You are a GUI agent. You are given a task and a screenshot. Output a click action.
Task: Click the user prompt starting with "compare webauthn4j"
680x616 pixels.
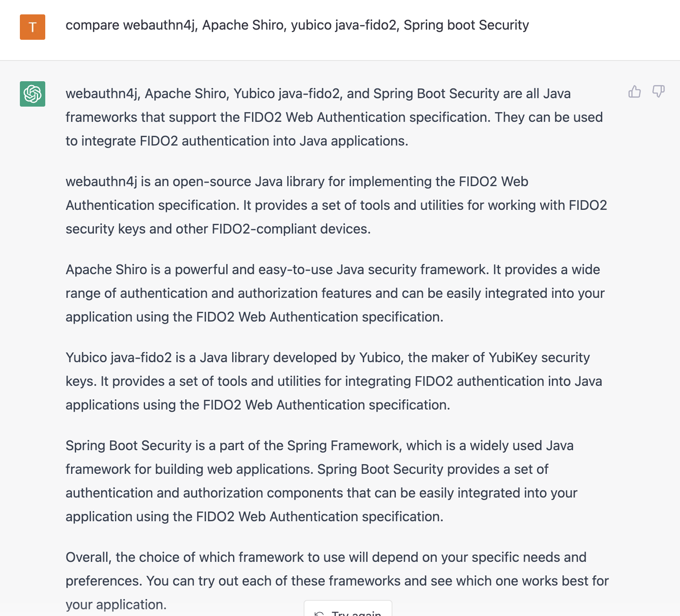(297, 25)
